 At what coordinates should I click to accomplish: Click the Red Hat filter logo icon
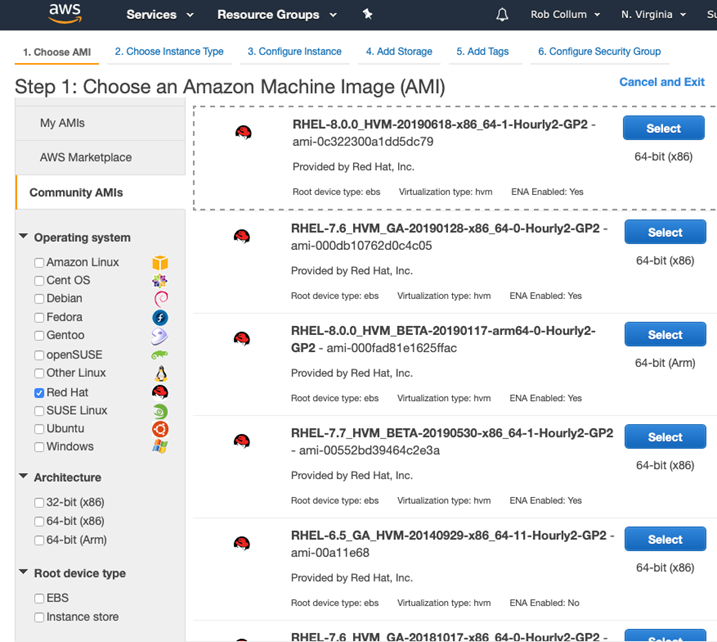pos(160,392)
